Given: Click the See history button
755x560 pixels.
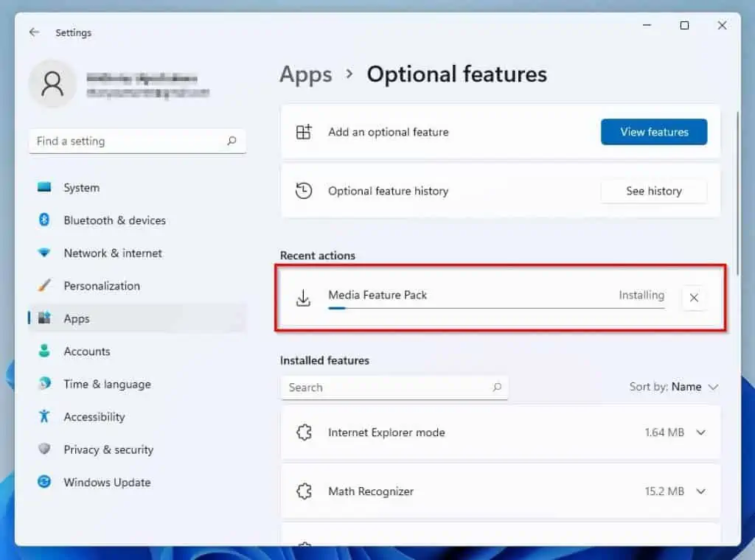Looking at the screenshot, I should (654, 191).
